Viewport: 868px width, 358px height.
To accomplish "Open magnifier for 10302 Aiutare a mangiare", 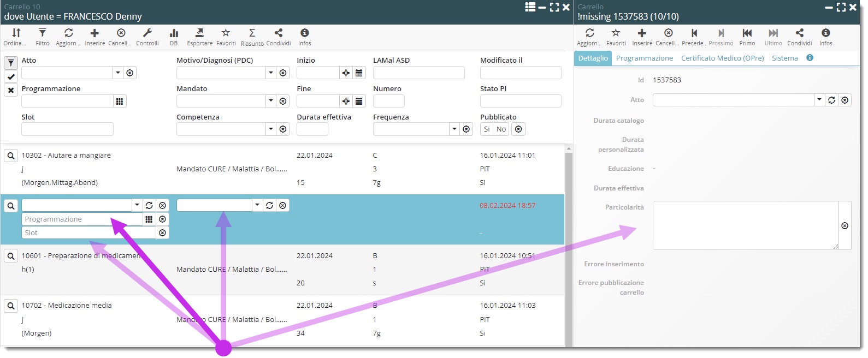I will tap(11, 156).
